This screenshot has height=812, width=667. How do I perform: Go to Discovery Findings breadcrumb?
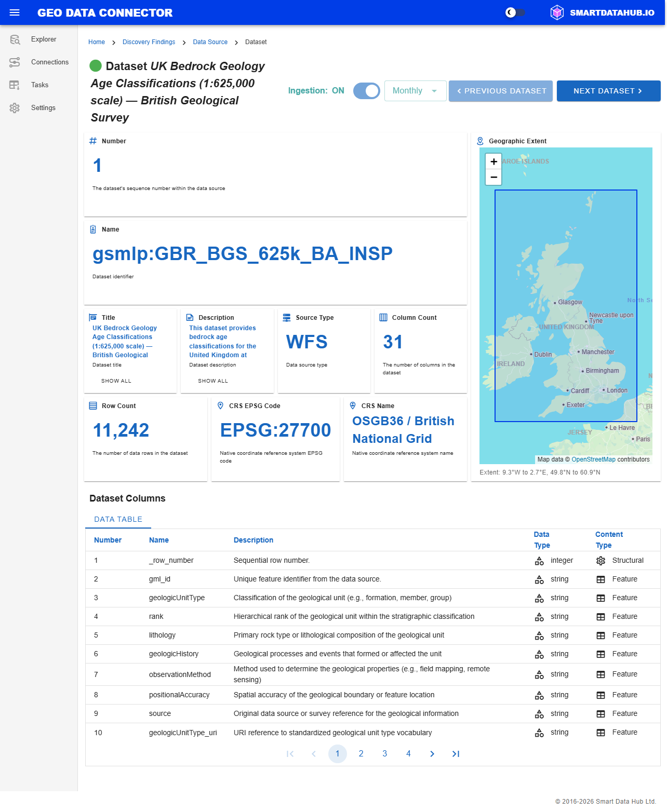coord(149,42)
